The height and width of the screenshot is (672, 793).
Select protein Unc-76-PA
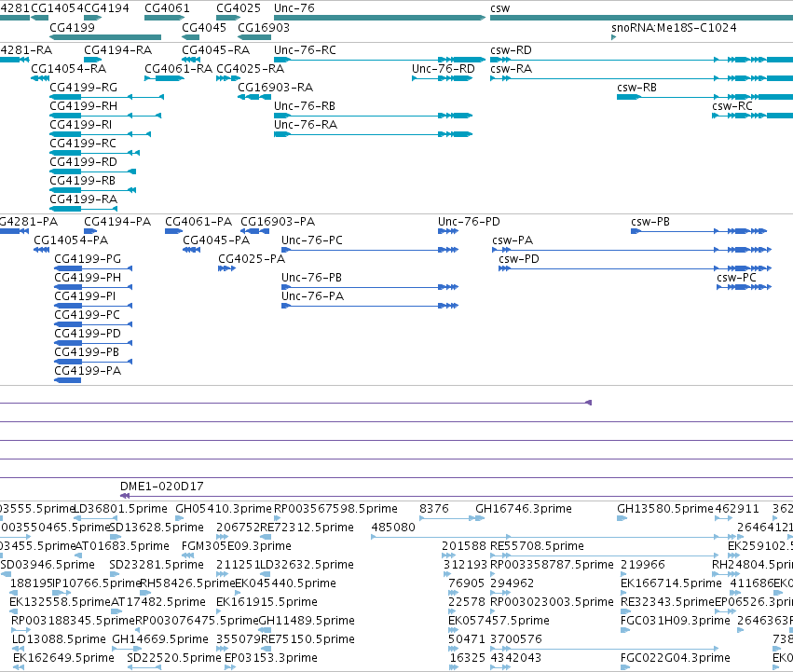point(312,296)
